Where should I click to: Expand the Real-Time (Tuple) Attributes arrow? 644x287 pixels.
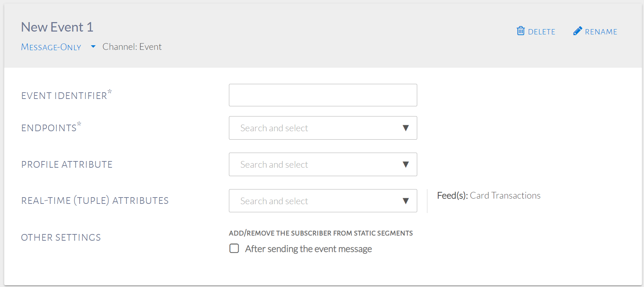(406, 201)
